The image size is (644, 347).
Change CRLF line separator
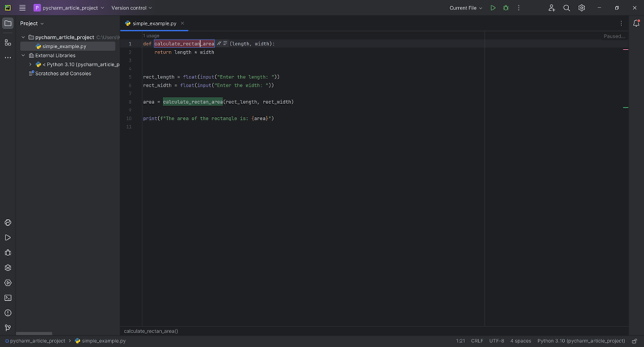[477, 341]
